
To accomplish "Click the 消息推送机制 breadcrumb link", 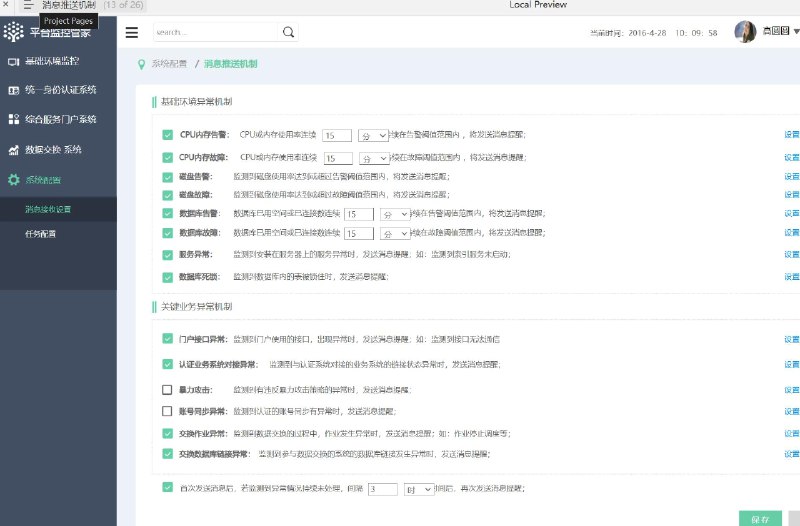I will (231, 64).
